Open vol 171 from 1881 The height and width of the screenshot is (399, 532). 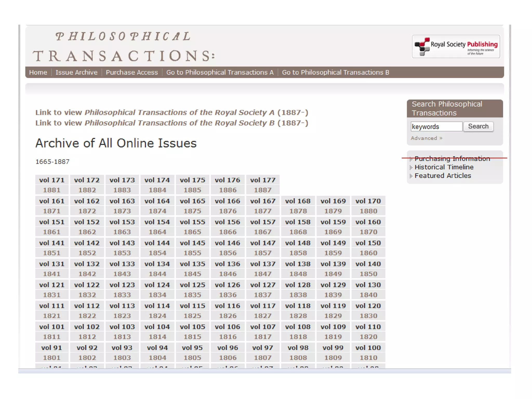point(52,180)
